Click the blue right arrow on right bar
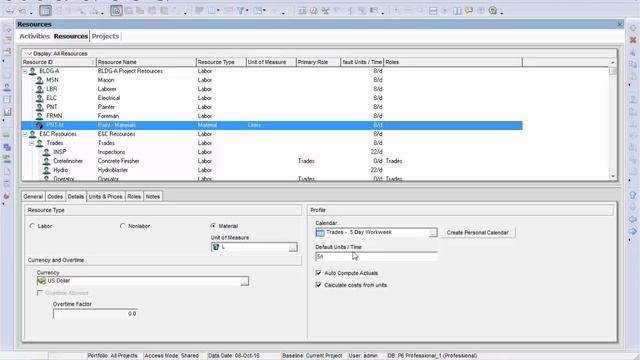 point(633,231)
